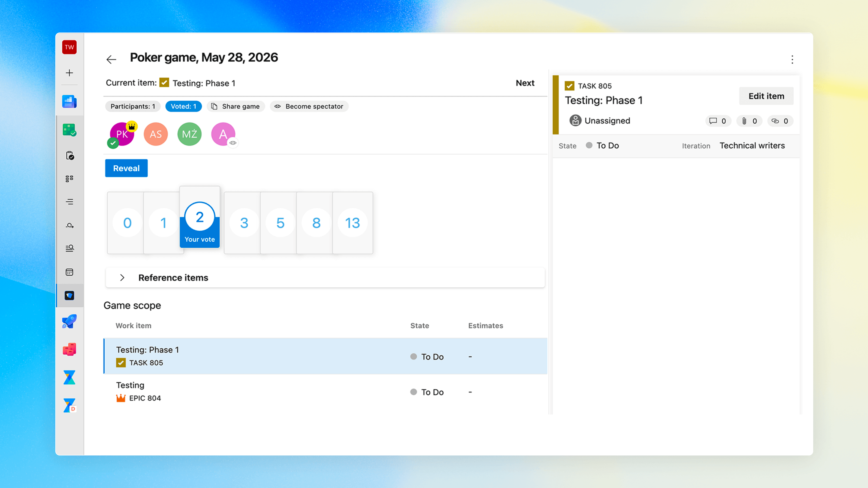Viewport: 868px width, 488px height.
Task: Click the MŻ participant avatar
Action: pyautogui.click(x=189, y=134)
